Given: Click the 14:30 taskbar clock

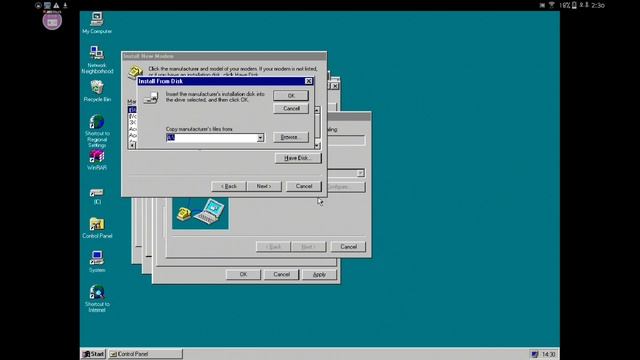Looking at the screenshot, I should pos(548,354).
